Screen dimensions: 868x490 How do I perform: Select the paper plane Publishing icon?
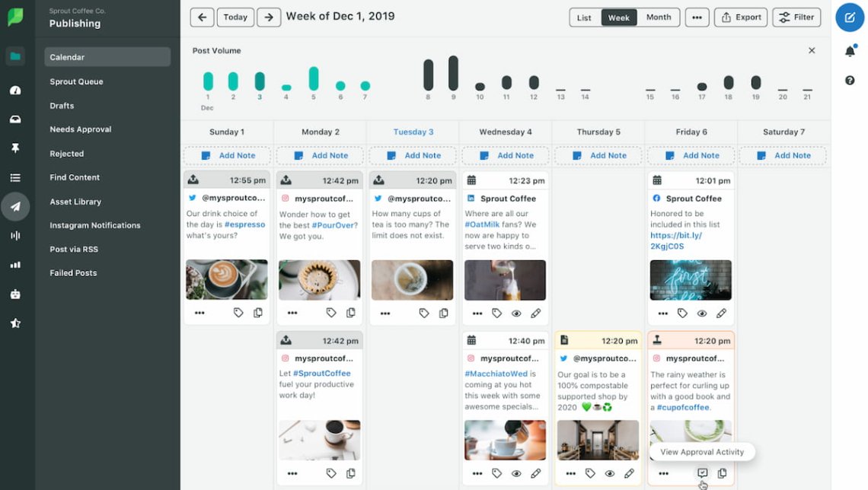coord(17,206)
